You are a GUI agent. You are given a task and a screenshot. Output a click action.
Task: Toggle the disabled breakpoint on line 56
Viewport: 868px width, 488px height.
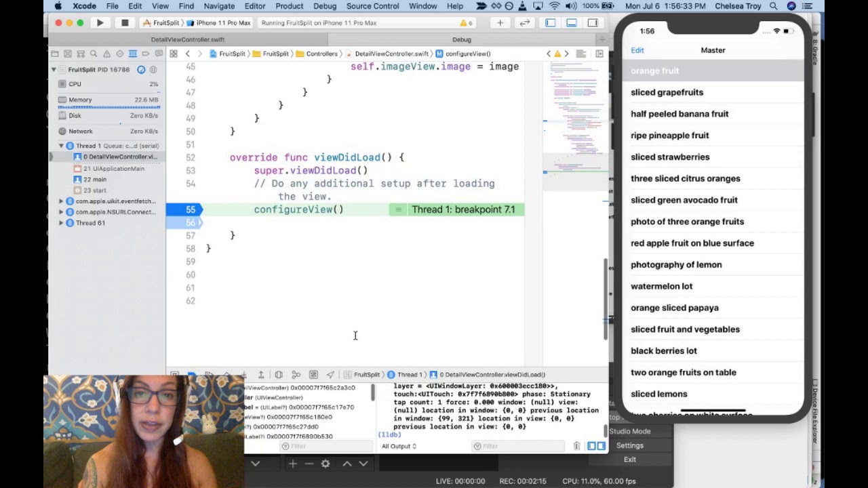[184, 223]
